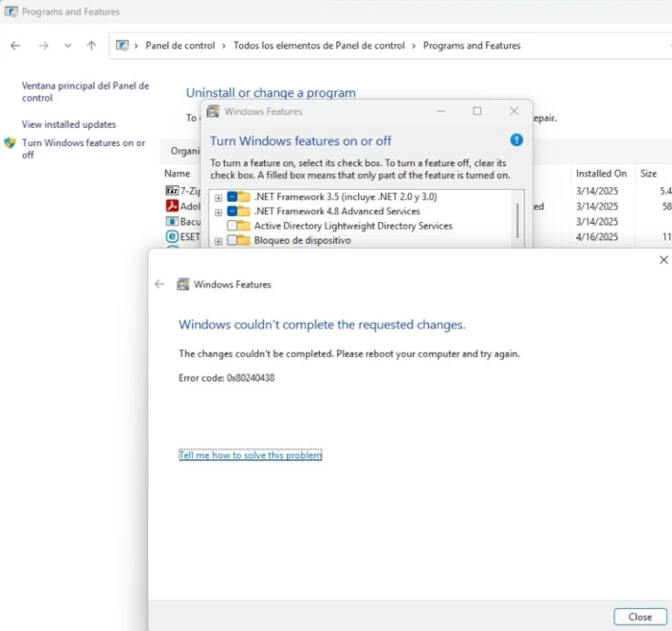The height and width of the screenshot is (631, 672).
Task: Expand .NET Framework 4.8 Advanced Services node
Action: click(x=219, y=212)
